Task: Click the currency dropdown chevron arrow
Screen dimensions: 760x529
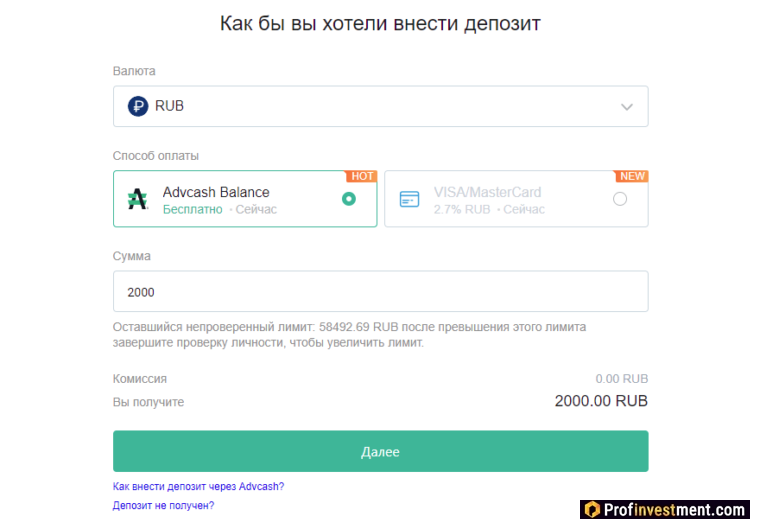Action: tap(627, 107)
